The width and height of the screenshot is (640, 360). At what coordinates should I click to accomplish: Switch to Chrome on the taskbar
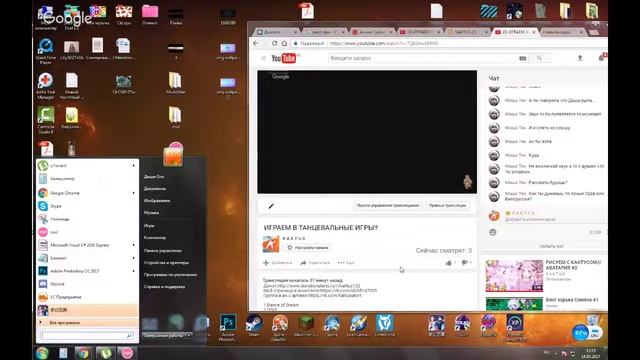point(83,353)
